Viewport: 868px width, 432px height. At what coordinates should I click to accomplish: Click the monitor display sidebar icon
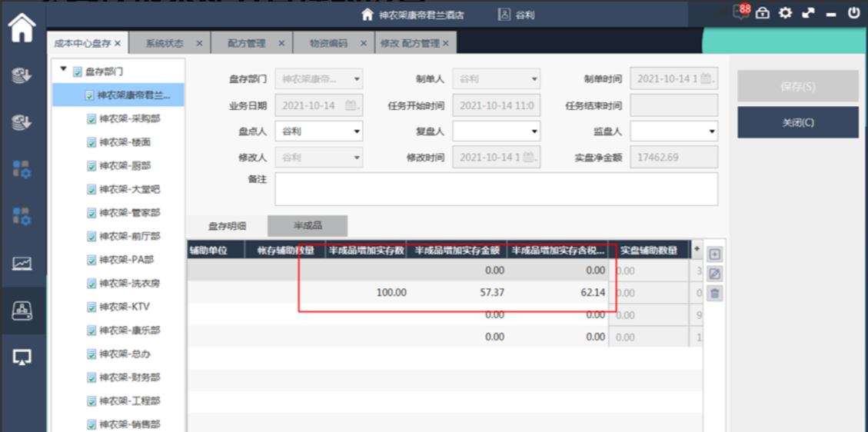coord(22,357)
